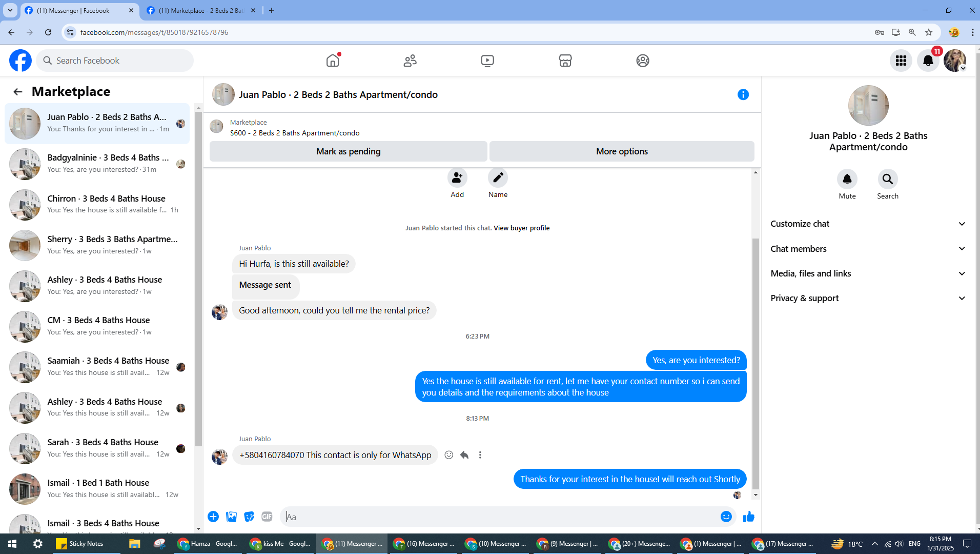This screenshot has width=980, height=554.
Task: Click the browser address bar URL
Action: (154, 32)
